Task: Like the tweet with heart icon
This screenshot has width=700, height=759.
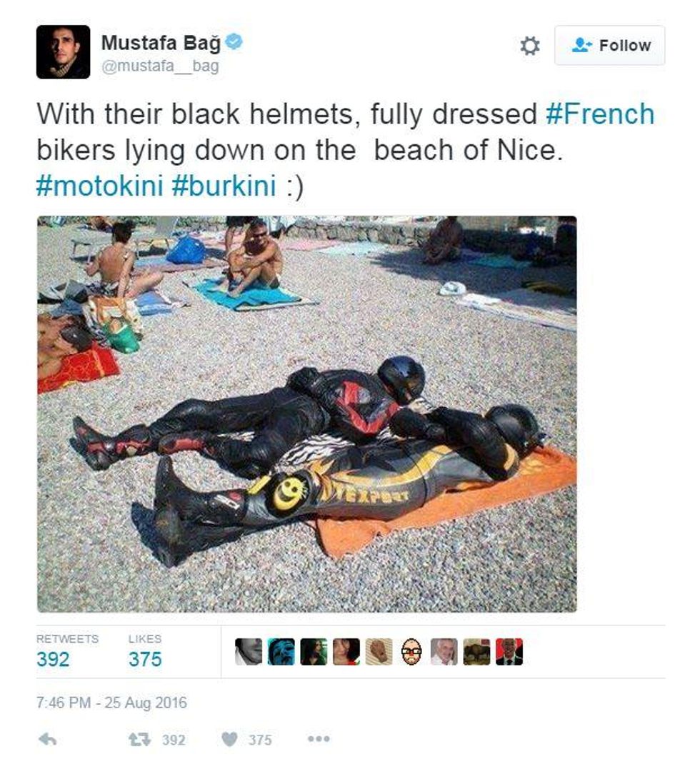Action: tap(229, 739)
